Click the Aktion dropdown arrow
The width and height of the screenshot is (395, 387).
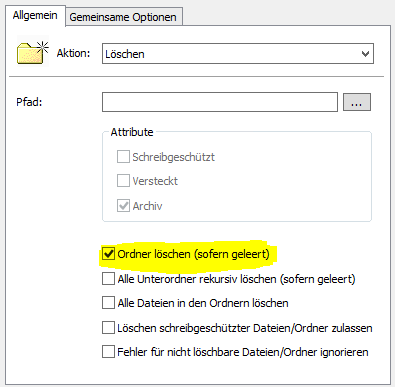[x=365, y=54]
